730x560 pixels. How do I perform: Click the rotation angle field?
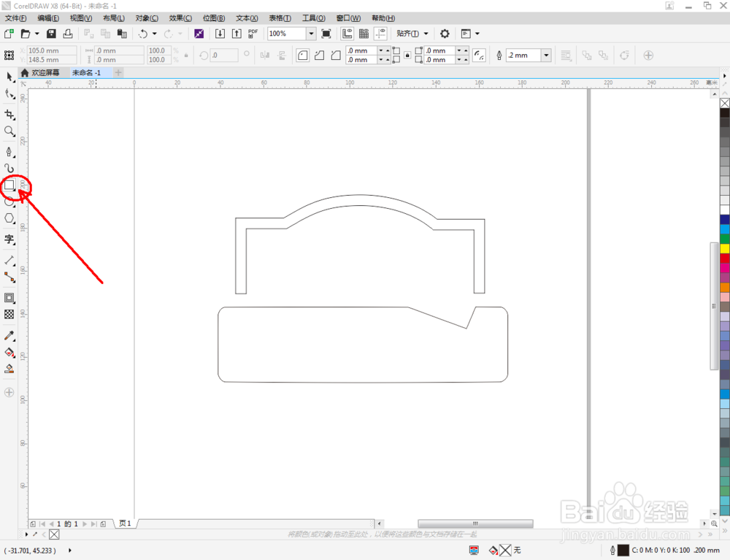[224, 55]
